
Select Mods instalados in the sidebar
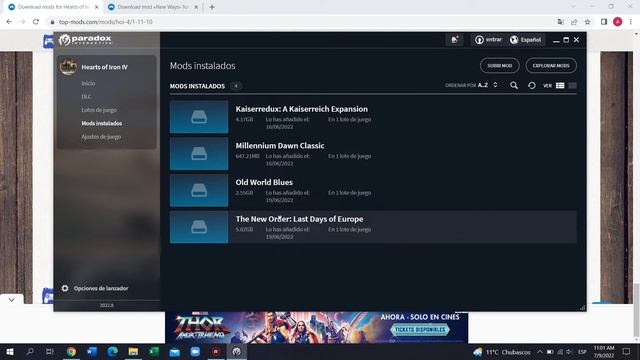point(102,123)
